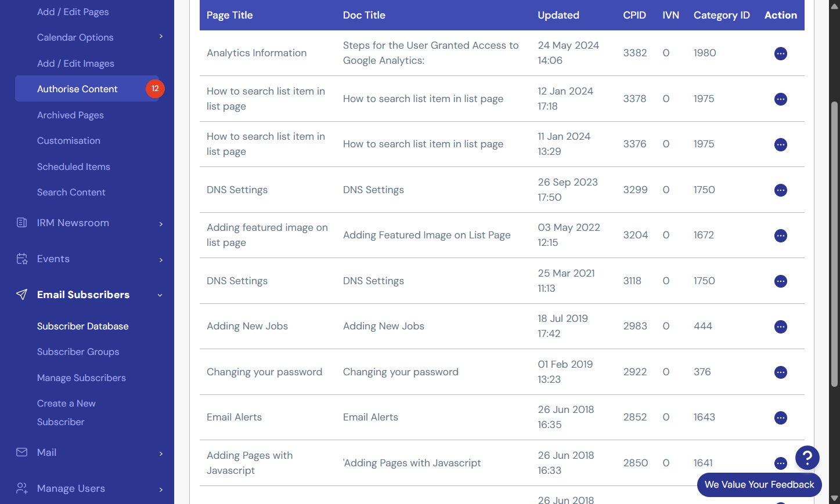Click the Page Title column header
This screenshot has height=504, width=840.
coord(230,15)
